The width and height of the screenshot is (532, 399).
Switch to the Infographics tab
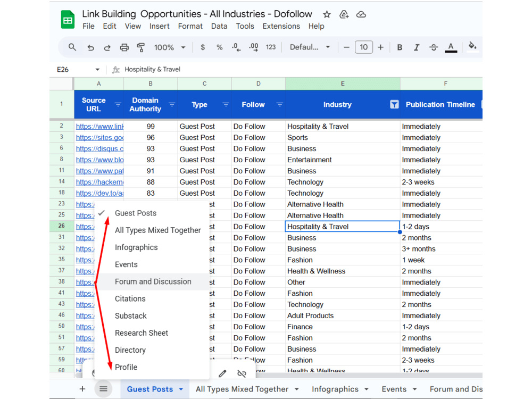coord(335,389)
